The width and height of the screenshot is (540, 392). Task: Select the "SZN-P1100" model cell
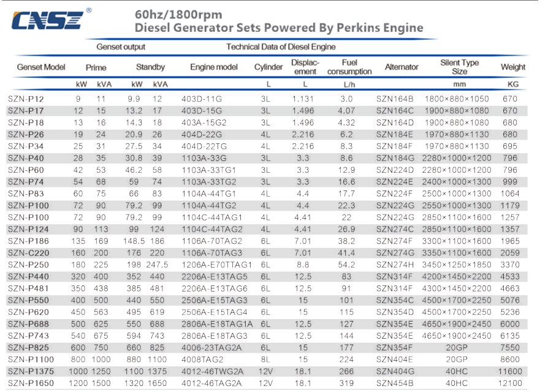click(31, 360)
